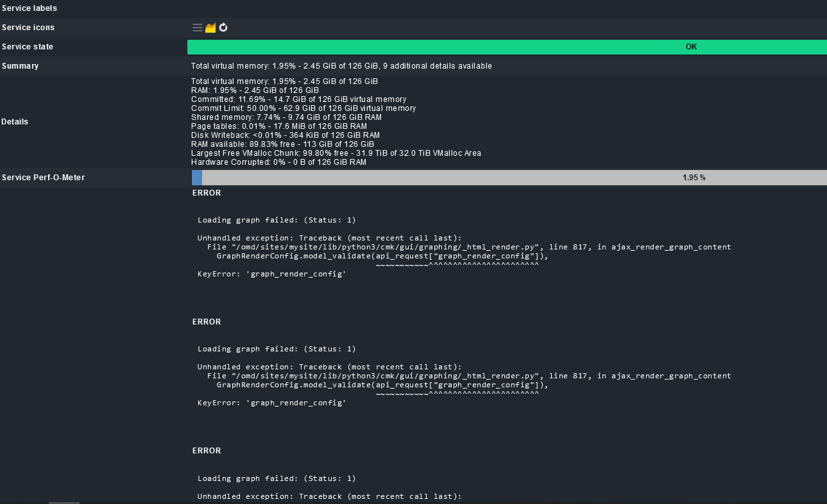Click the Summary total virtual memory text

[341, 66]
